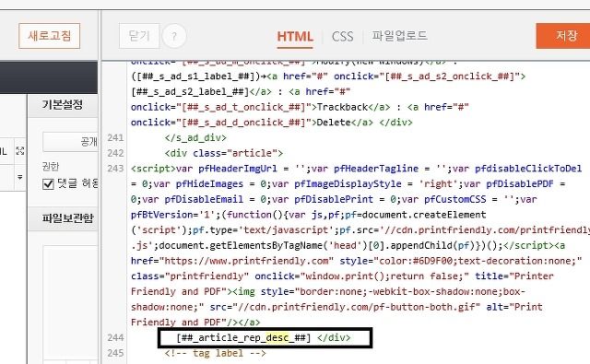Click the 권한 label in settings panel
The image size is (590, 364).
pyautogui.click(x=51, y=167)
